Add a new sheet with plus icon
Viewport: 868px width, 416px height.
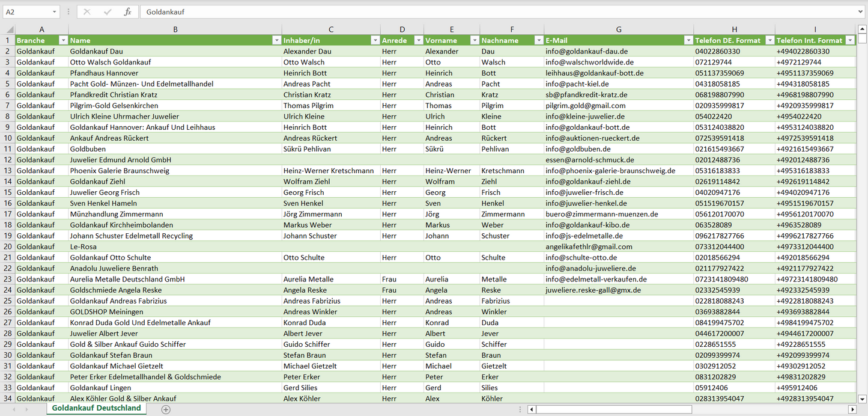[166, 409]
